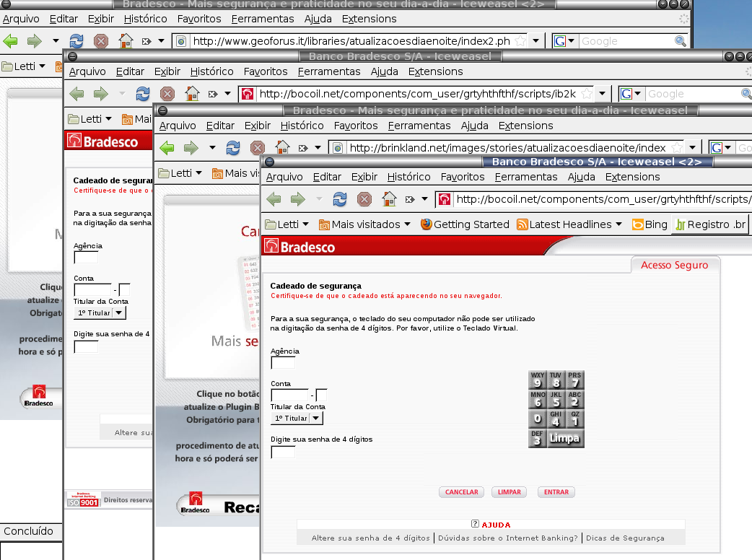The height and width of the screenshot is (560, 752).
Task: Open Registro .br bookmark
Action: (x=711, y=224)
